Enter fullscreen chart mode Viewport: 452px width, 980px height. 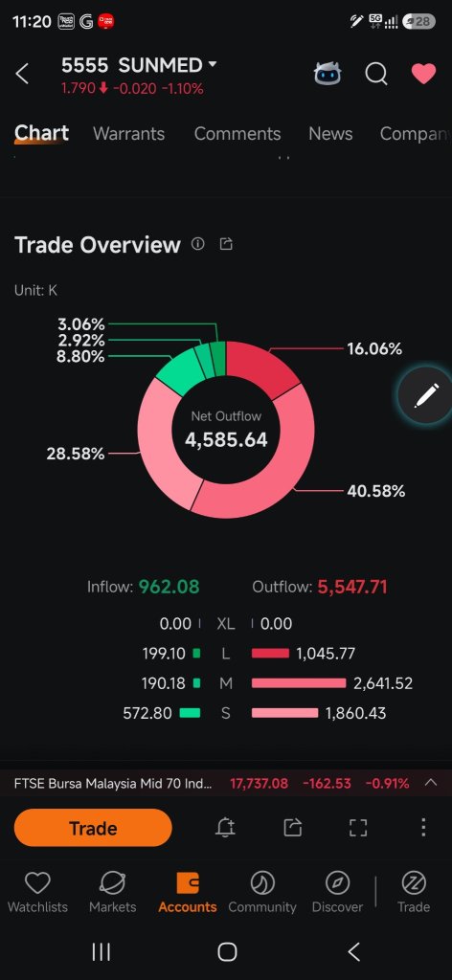(357, 828)
